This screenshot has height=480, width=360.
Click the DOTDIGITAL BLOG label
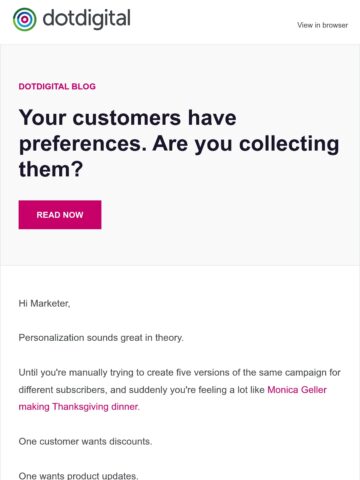57,86
